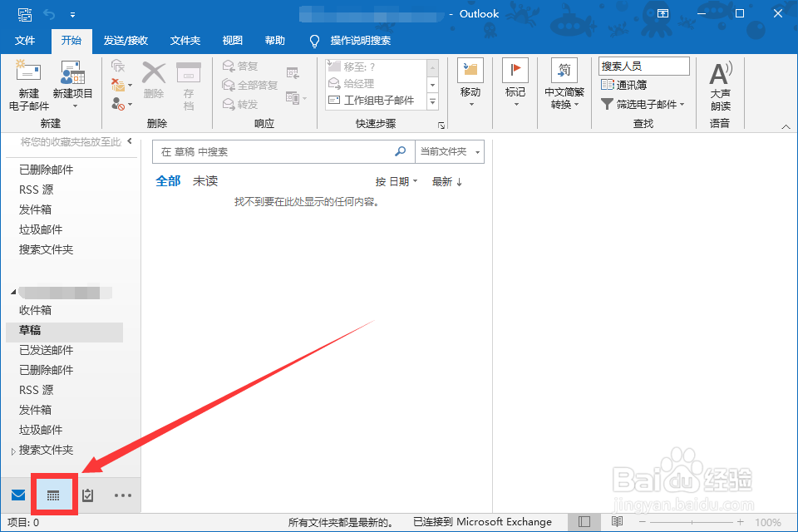Click the magnifier search icon

[x=401, y=151]
